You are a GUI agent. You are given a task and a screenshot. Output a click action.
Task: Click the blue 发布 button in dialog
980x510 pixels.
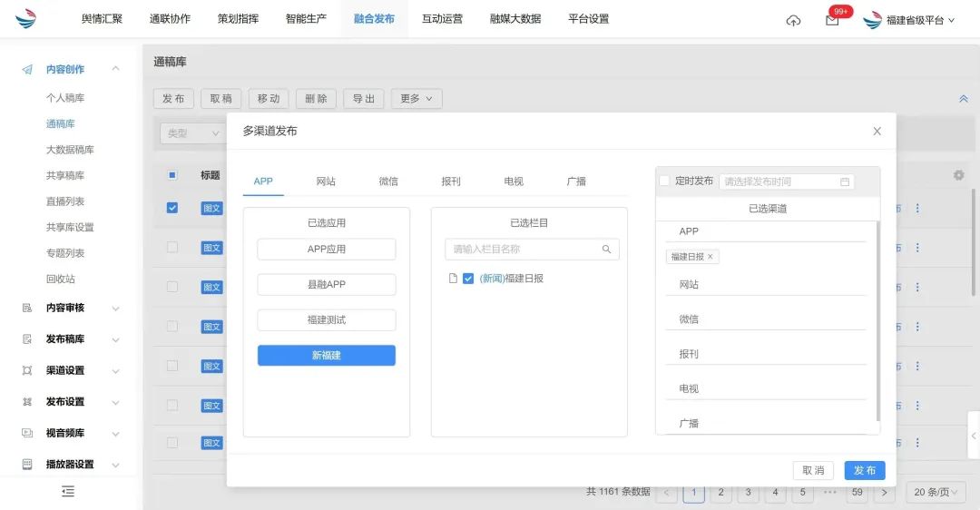pyautogui.click(x=864, y=470)
